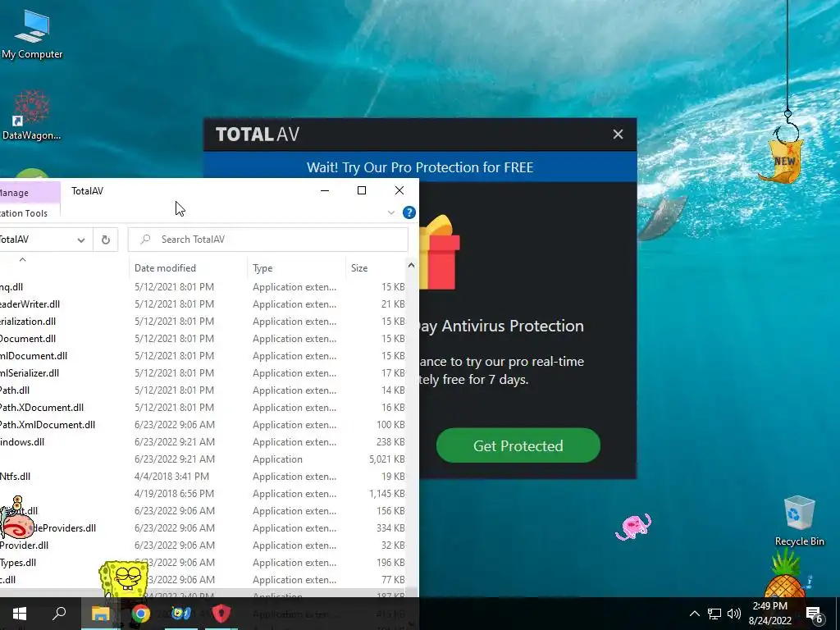Select the Types.dll file row
Screen dimensions: 840x630
(x=203, y=563)
